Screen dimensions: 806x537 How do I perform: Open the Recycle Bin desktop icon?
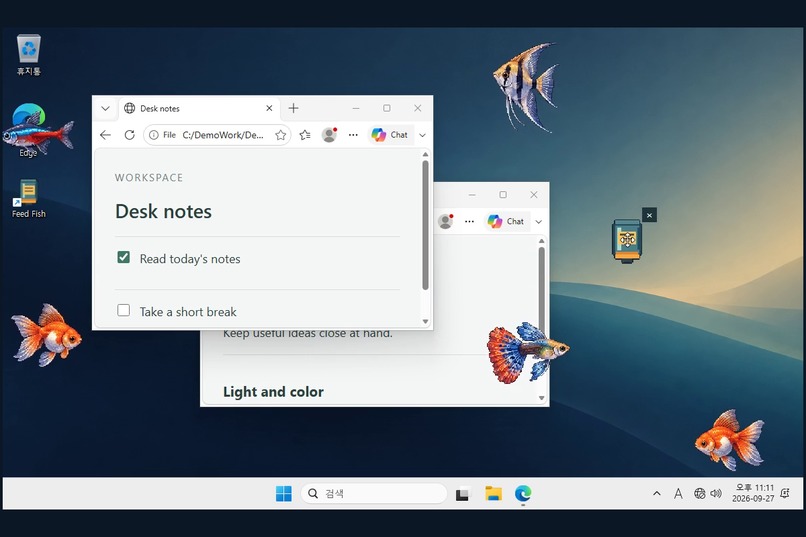(29, 55)
